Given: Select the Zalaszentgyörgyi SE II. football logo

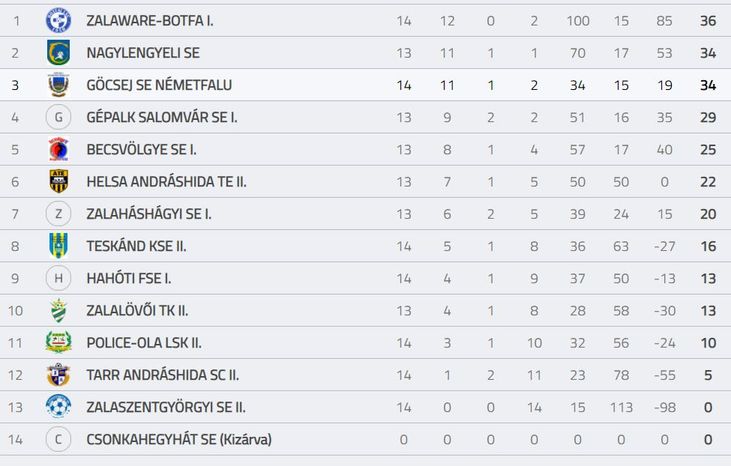Looking at the screenshot, I should pos(58,407).
